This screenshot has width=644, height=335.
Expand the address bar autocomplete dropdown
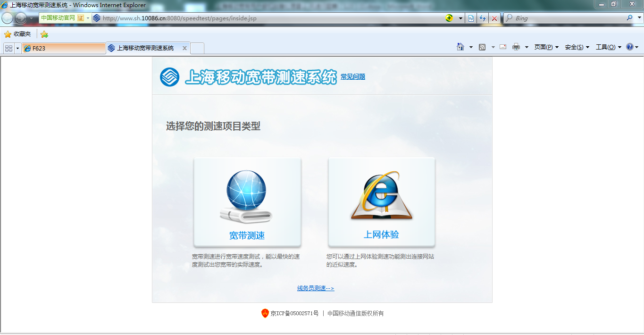coord(460,18)
